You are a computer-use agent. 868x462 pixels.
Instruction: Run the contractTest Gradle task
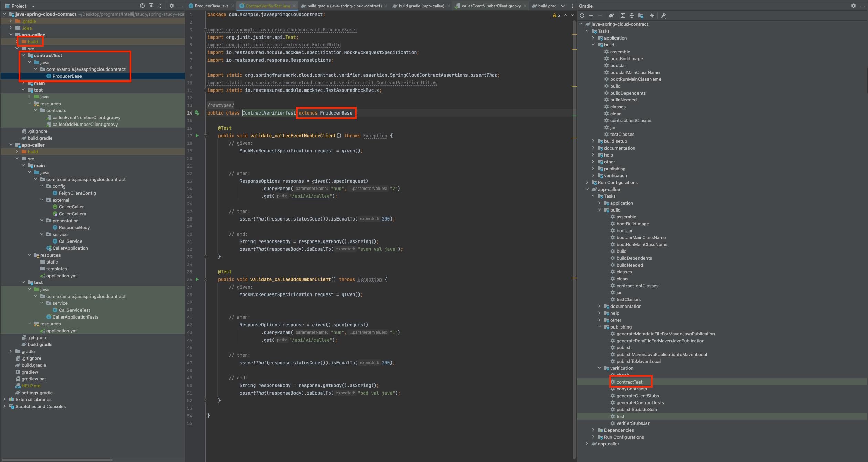(629, 382)
